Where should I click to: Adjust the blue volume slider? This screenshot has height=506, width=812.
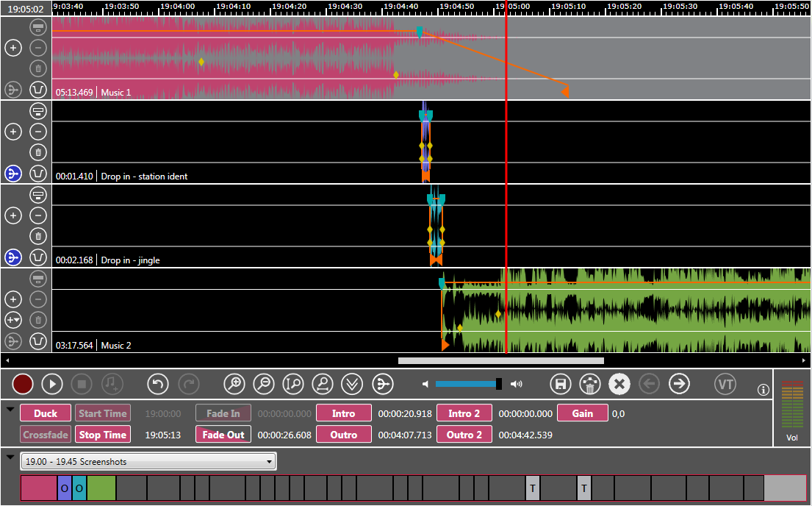click(x=468, y=384)
